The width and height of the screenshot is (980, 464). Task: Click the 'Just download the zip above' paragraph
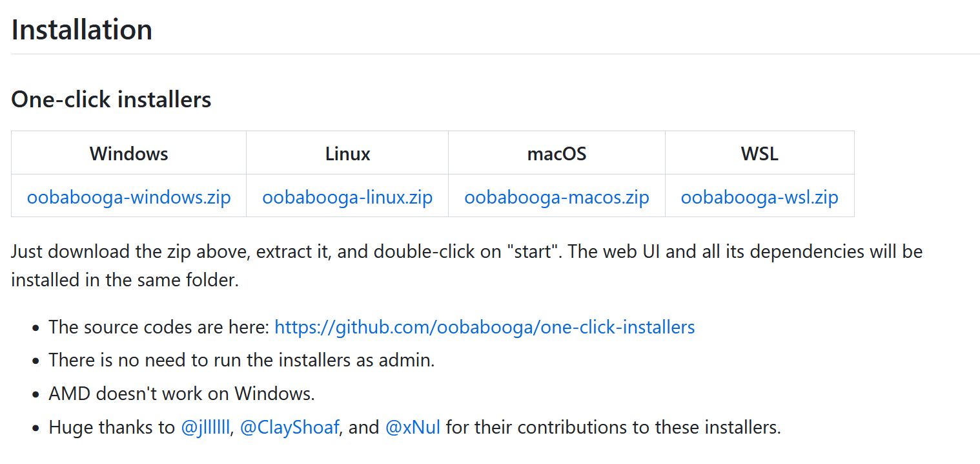[x=467, y=266]
